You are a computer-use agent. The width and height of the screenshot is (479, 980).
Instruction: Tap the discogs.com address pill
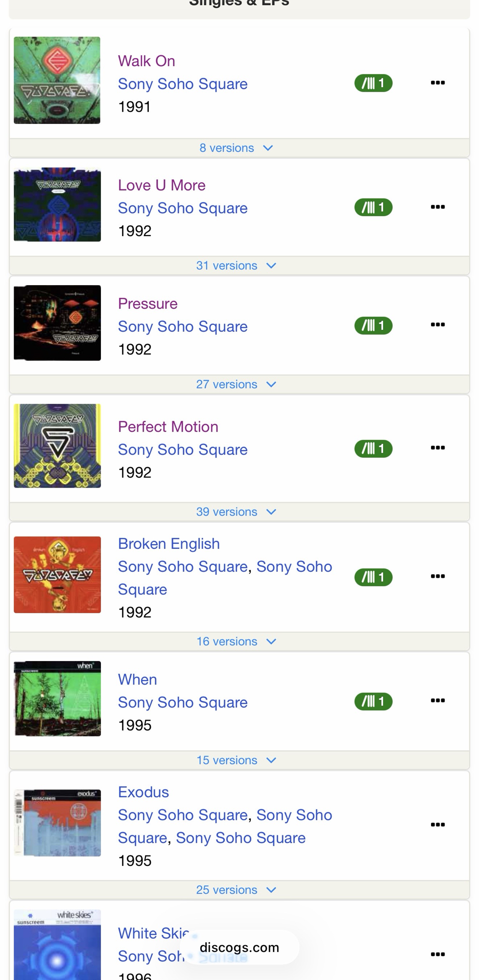pyautogui.click(x=239, y=948)
